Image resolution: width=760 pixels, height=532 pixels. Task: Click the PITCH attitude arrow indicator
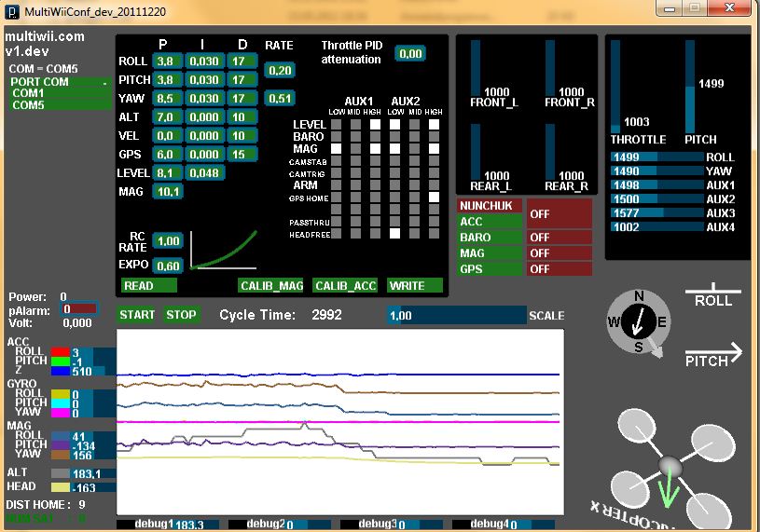coord(713,356)
